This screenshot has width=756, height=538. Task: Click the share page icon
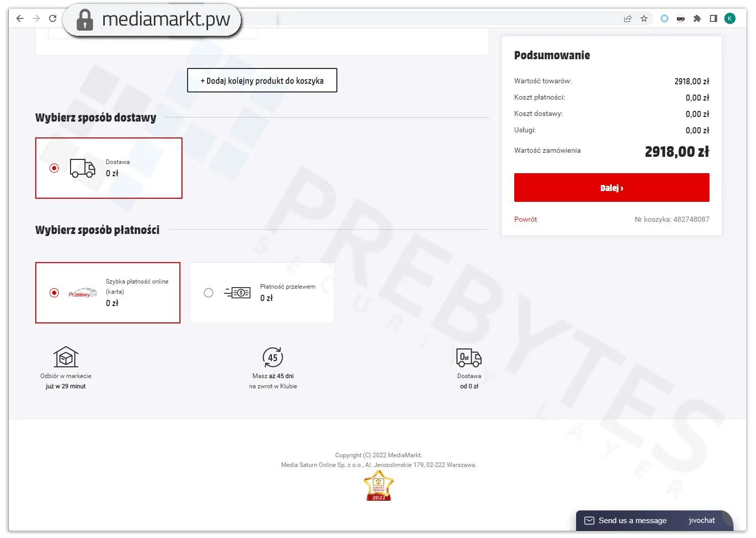pyautogui.click(x=628, y=18)
